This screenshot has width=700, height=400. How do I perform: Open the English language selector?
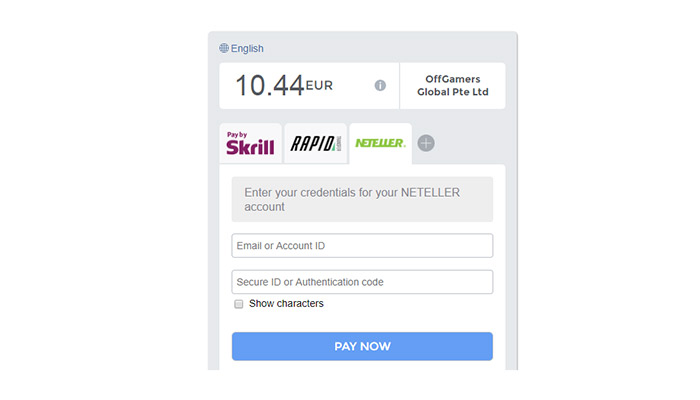point(247,48)
